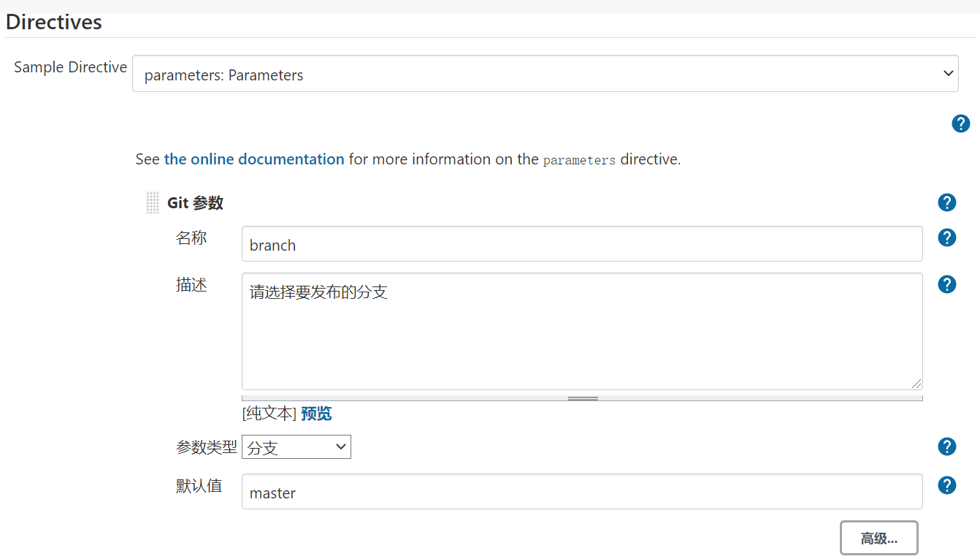Click the 名称 field containing branch
980x559 pixels.
tap(582, 244)
